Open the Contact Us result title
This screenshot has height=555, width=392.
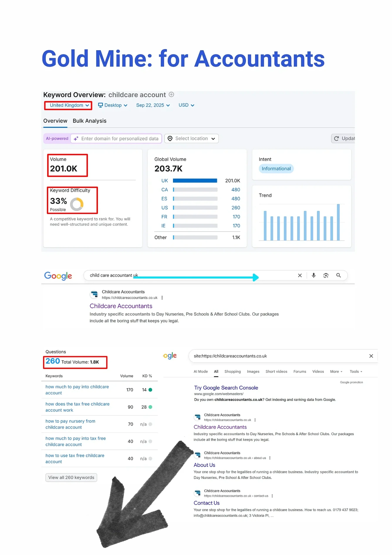206,503
